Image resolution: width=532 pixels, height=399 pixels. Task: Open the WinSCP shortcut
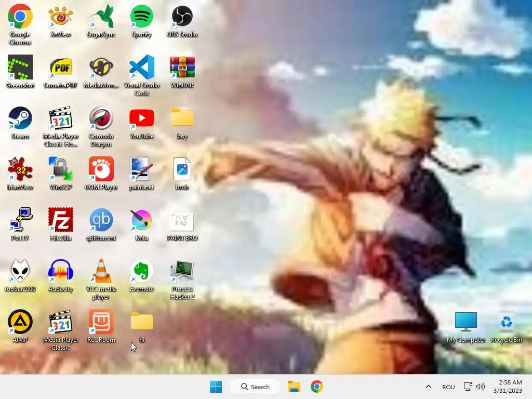[x=60, y=169]
